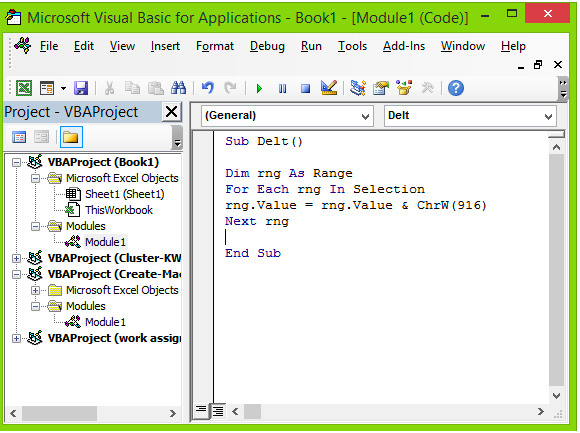Open the Window menu
This screenshot has width=580, height=433.
[x=463, y=46]
